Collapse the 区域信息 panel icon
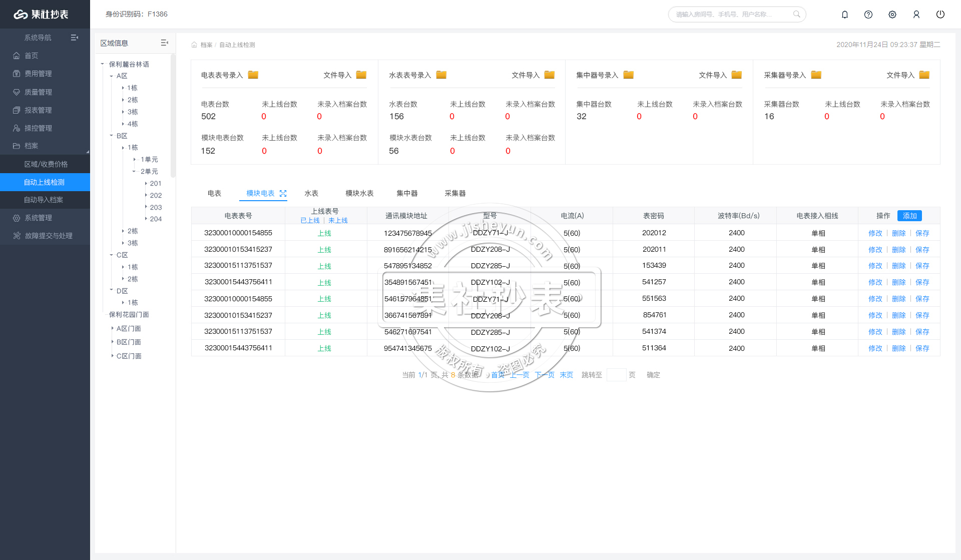The height and width of the screenshot is (560, 961). click(x=164, y=43)
